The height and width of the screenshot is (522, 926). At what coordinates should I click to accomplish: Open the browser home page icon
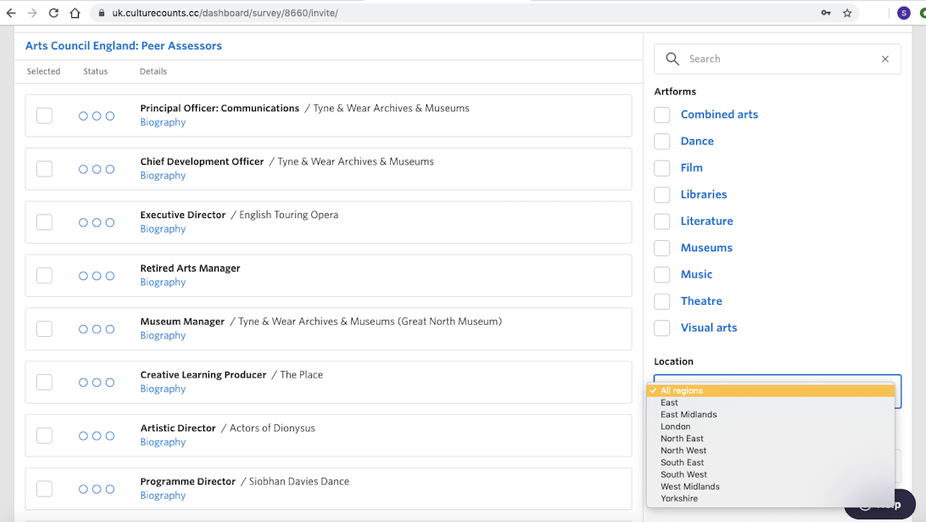[x=74, y=13]
